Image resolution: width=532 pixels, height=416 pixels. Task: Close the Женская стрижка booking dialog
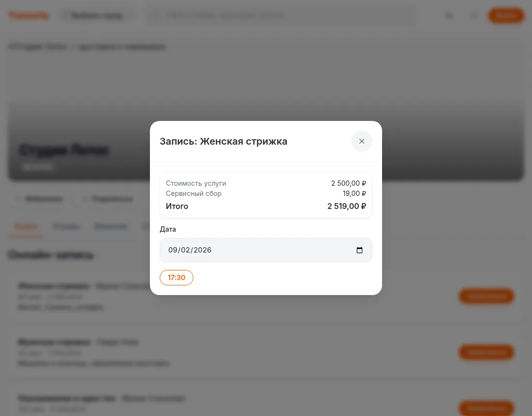(x=362, y=141)
